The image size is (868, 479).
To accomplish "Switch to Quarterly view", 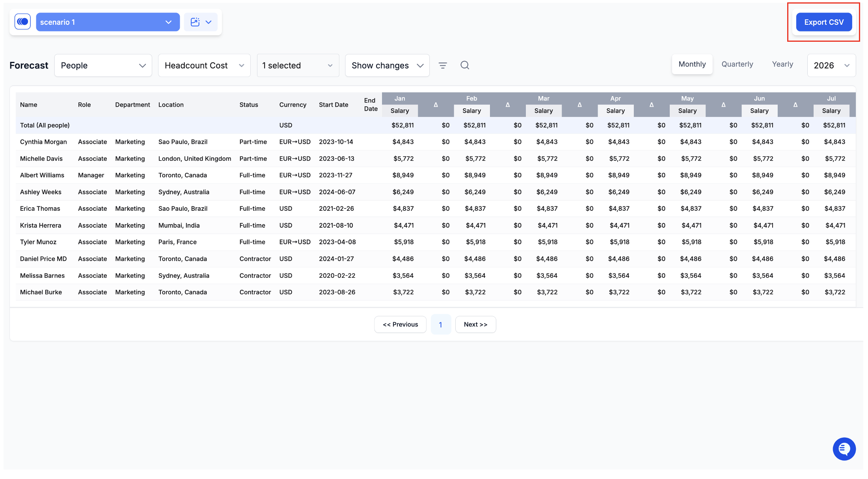I will click(737, 64).
